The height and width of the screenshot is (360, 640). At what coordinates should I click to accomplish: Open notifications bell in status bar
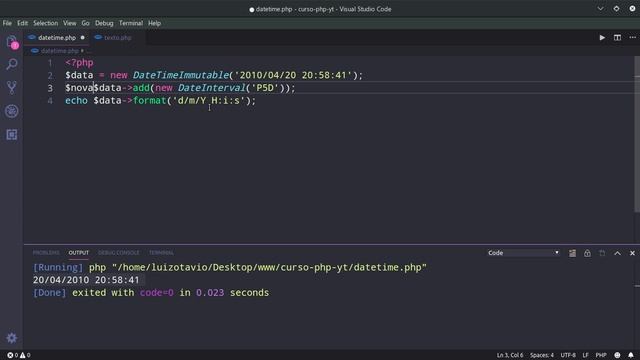pyautogui.click(x=631, y=355)
